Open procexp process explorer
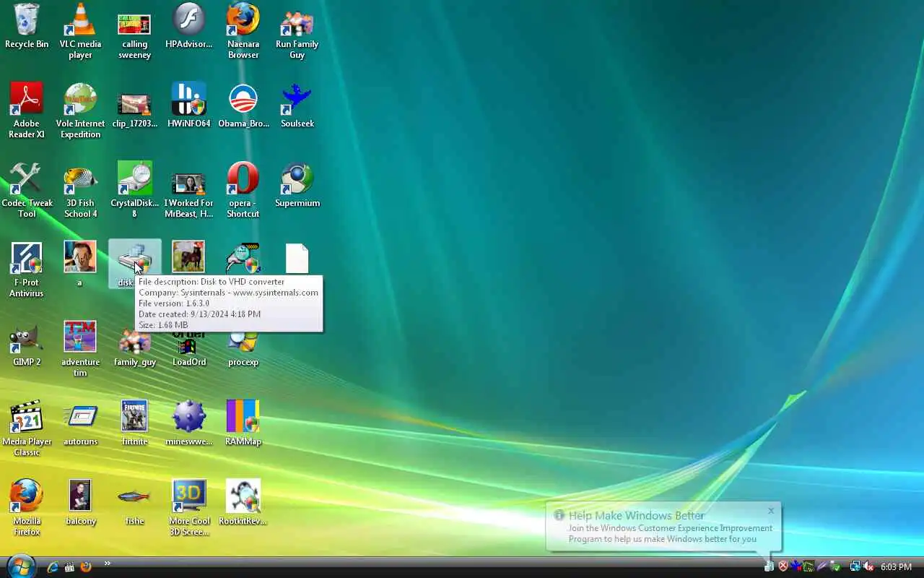This screenshot has width=924, height=578. coord(243,349)
